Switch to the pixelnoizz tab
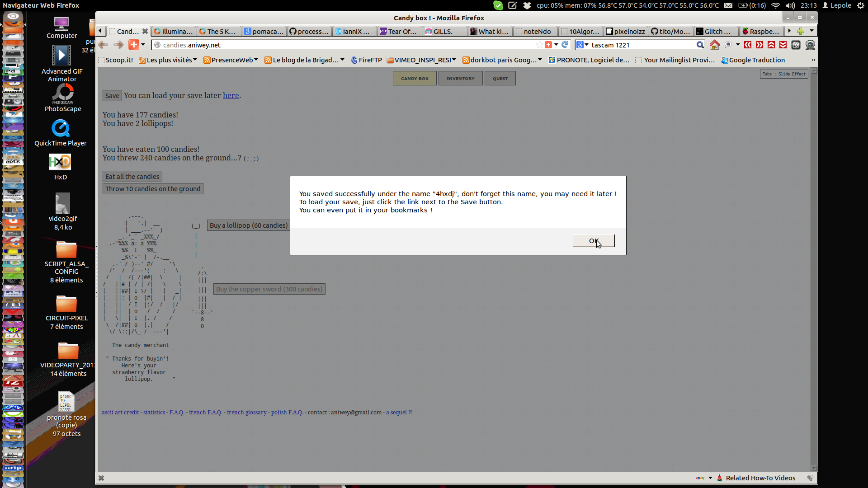Viewport: 868px width, 488px height. pyautogui.click(x=625, y=31)
